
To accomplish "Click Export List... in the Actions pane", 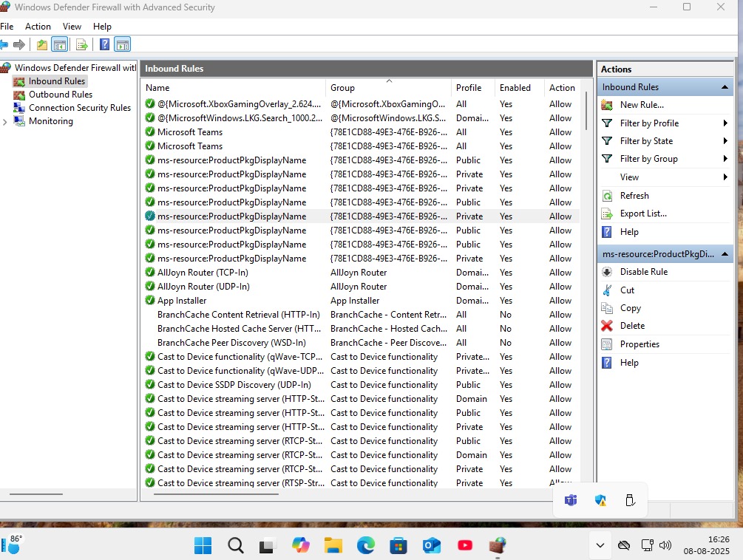I will [643, 214].
